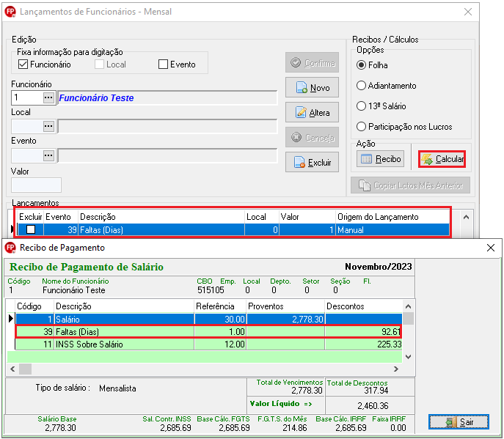
Task: Click the Evento column header in Lançamentos
Action: [61, 217]
